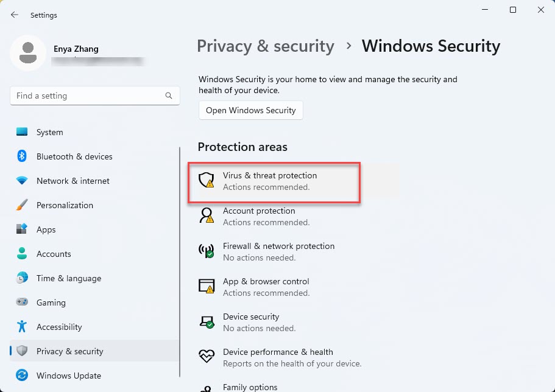The width and height of the screenshot is (555, 392).
Task: Open Windows Security button
Action: pyautogui.click(x=250, y=110)
